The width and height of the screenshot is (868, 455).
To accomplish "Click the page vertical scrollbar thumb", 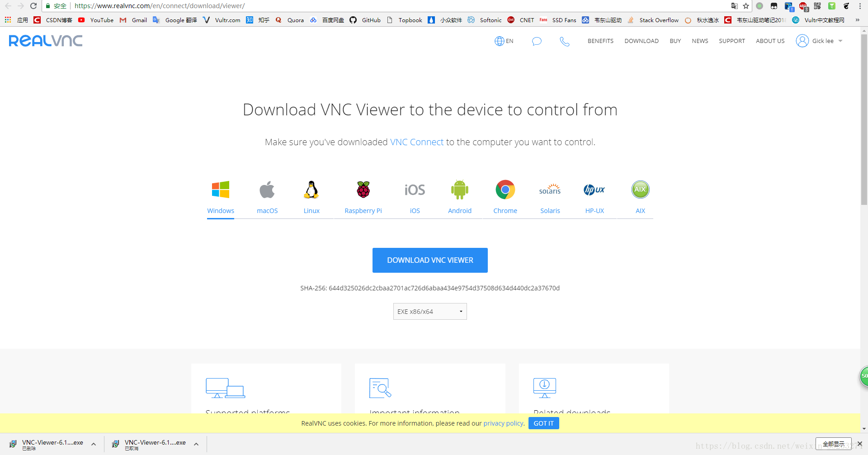I will click(x=864, y=120).
